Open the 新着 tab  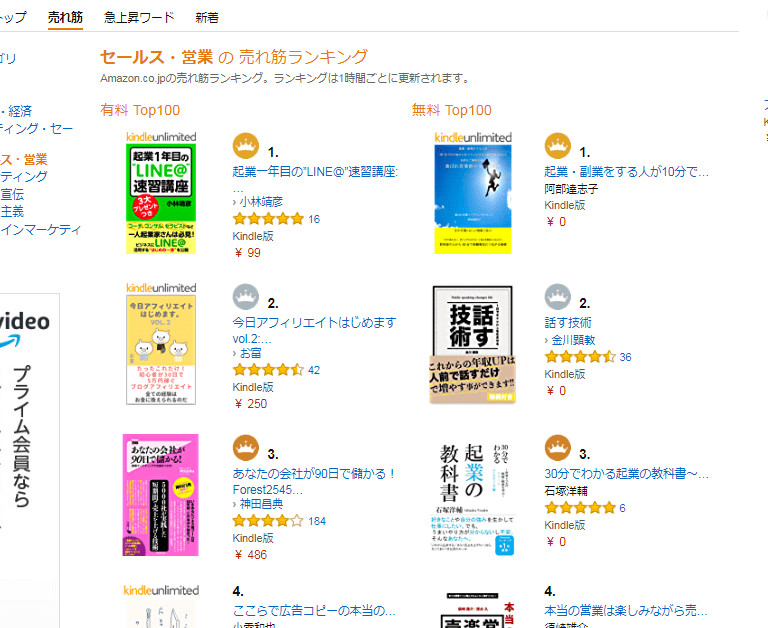point(208,17)
